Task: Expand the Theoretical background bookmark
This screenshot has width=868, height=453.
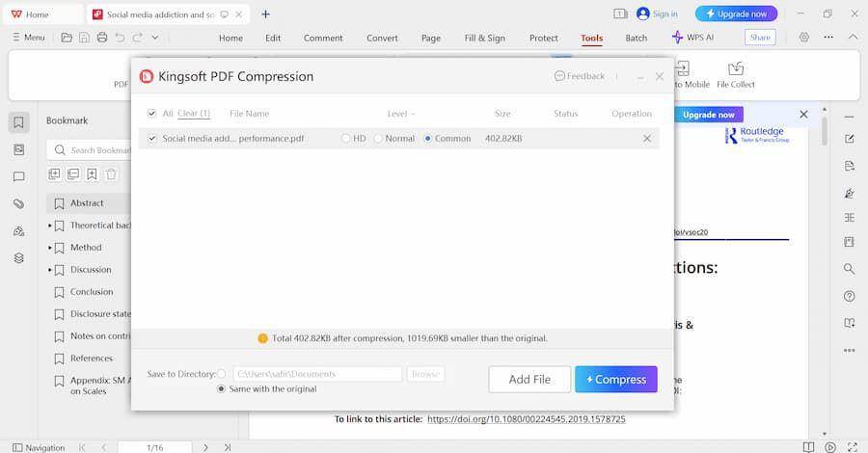Action: 50,226
